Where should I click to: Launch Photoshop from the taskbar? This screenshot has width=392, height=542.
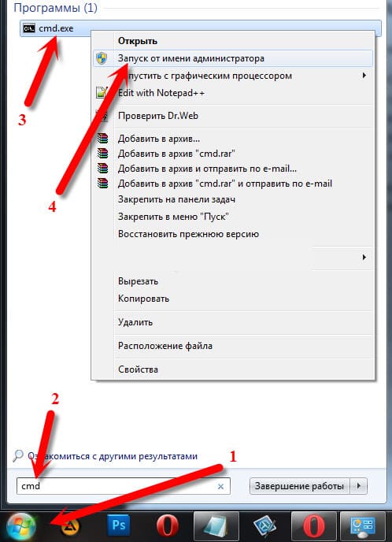click(118, 526)
